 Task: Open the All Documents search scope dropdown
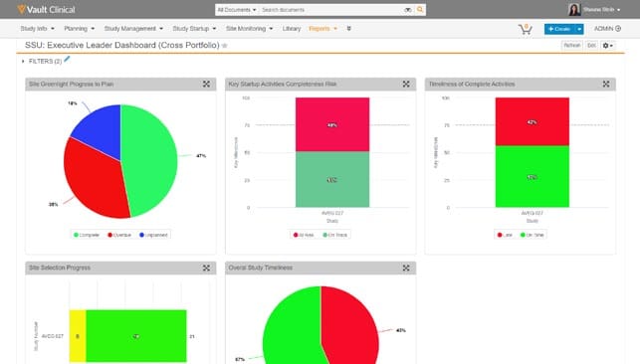pyautogui.click(x=237, y=10)
